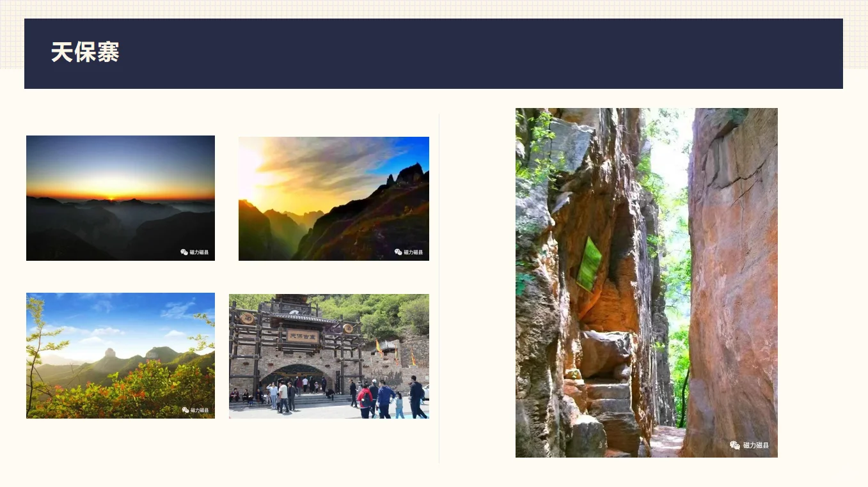
Task: Click the 磁力磁县 watermark on the rock crevice photo
Action: coord(756,445)
